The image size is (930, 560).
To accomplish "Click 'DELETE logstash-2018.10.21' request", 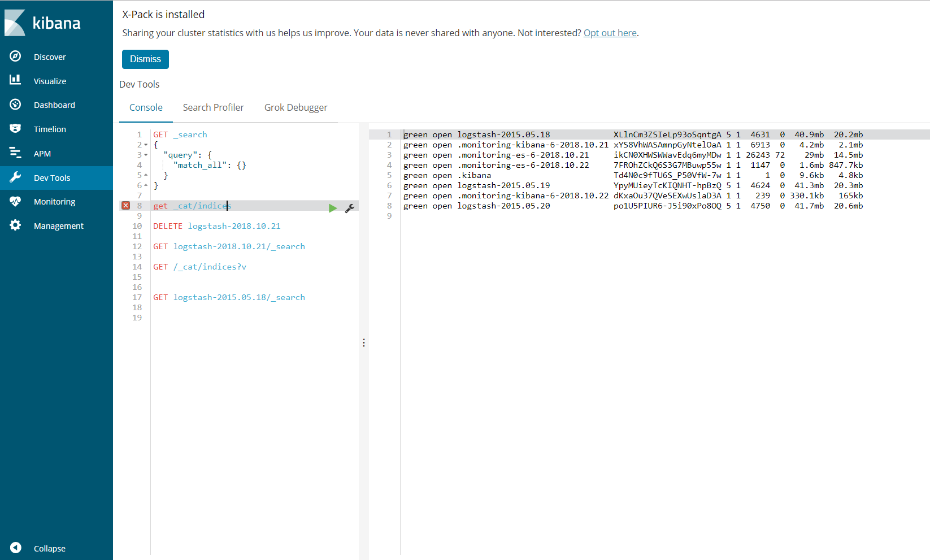I will pyautogui.click(x=217, y=226).
